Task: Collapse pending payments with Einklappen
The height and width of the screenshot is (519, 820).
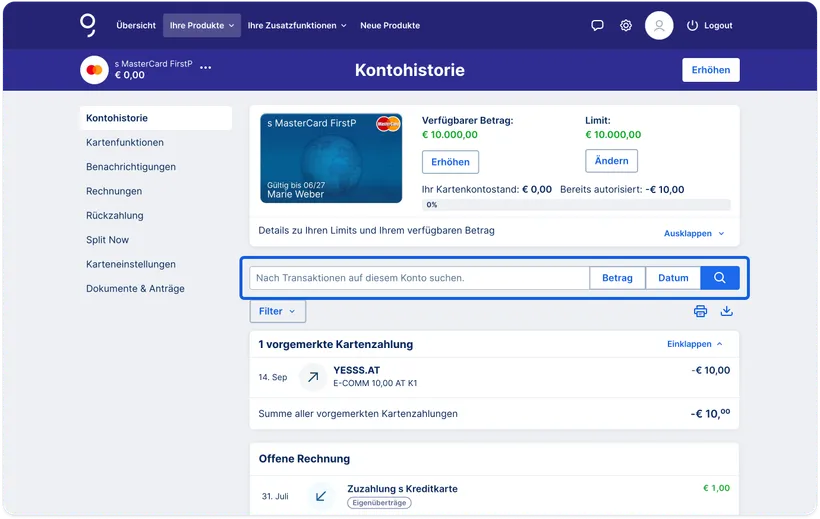Action: tap(695, 344)
